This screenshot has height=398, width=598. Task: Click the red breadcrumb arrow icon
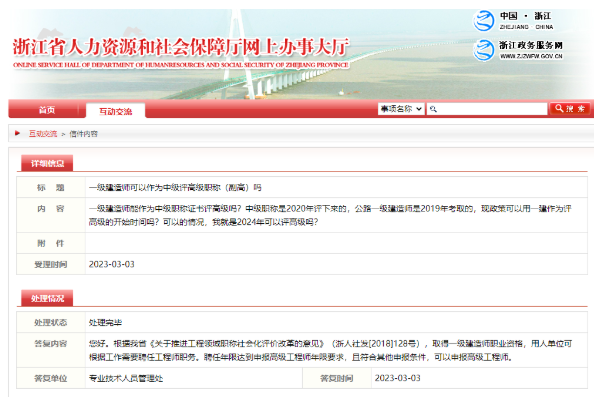(x=17, y=133)
